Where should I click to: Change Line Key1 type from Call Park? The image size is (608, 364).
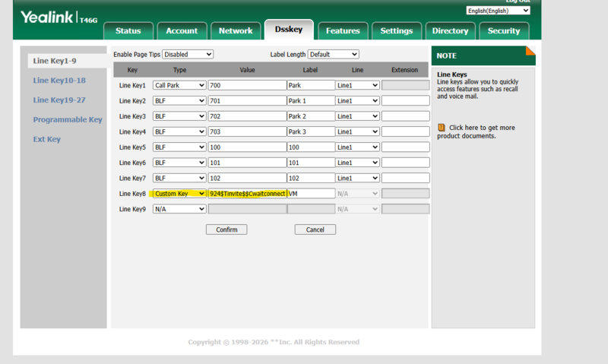[x=179, y=85]
